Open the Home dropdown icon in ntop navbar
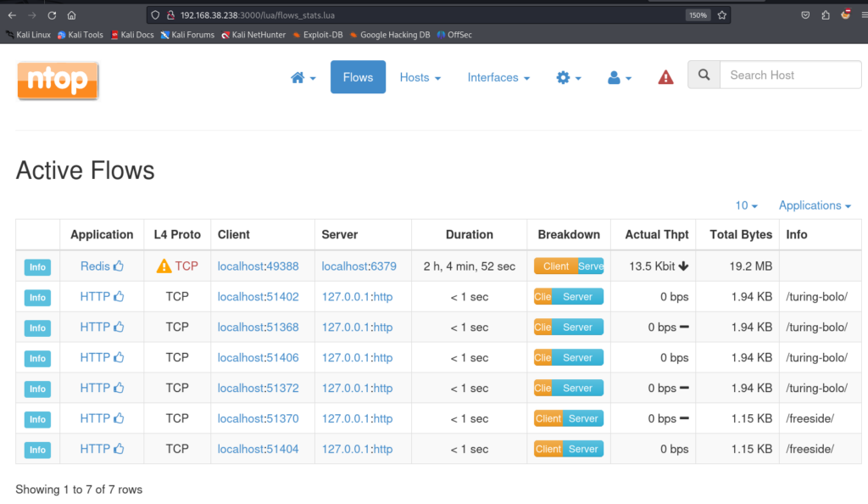Image resolution: width=868 pixels, height=504 pixels. [x=303, y=77]
